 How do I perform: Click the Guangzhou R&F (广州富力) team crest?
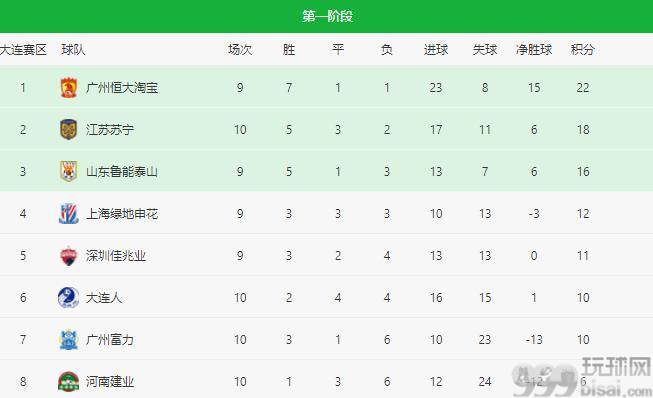[x=69, y=340]
